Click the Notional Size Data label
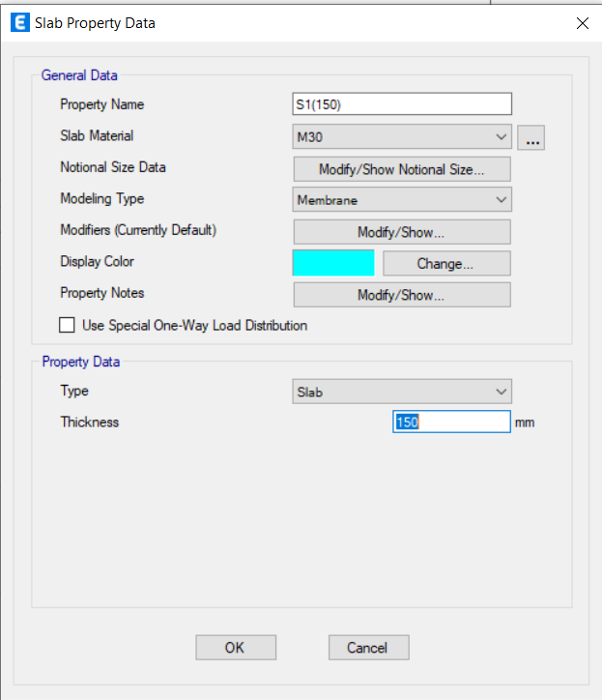The width and height of the screenshot is (602, 700). point(113,167)
